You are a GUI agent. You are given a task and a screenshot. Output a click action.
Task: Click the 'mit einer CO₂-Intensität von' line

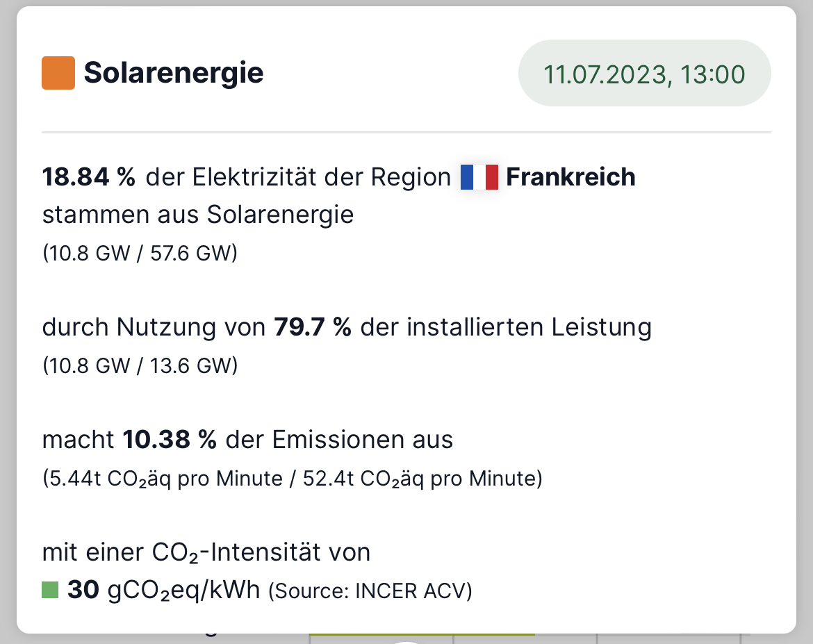tap(206, 552)
